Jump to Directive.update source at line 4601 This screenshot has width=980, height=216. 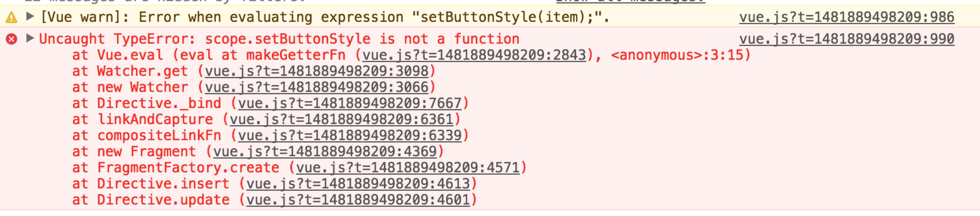tap(358, 200)
